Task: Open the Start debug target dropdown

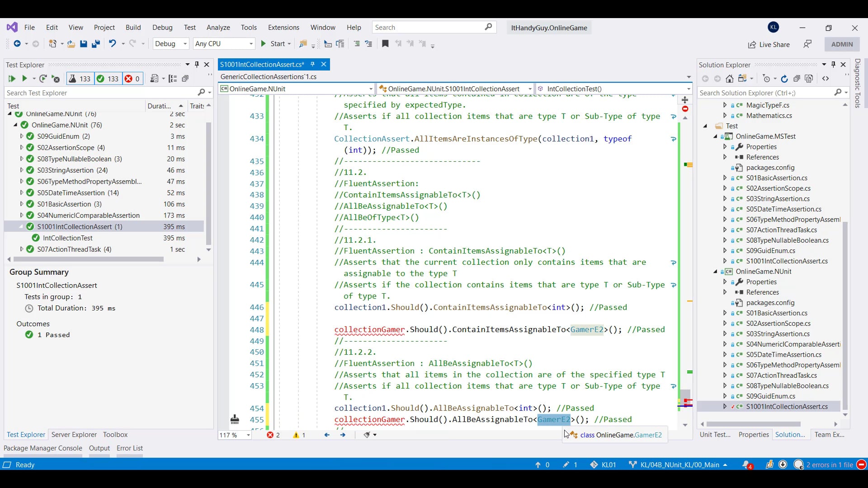Action: tap(288, 44)
